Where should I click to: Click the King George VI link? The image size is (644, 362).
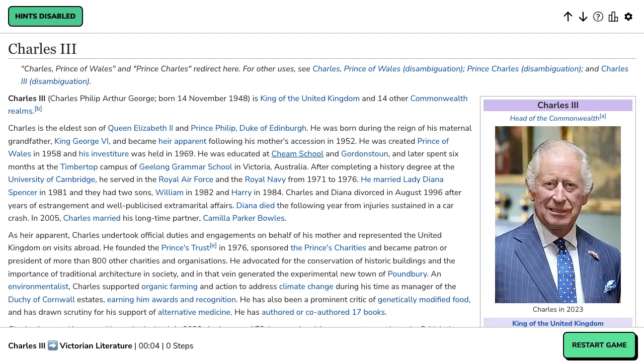pyautogui.click(x=82, y=141)
